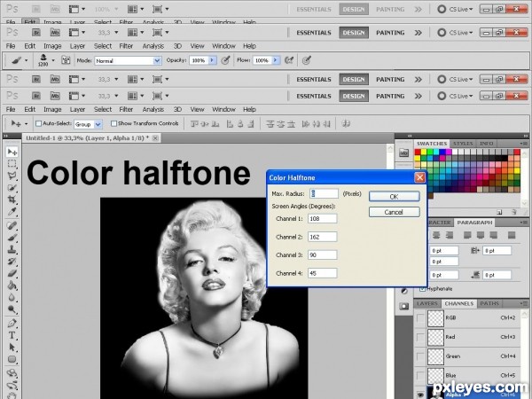Select the Eraser tool
Screen dimensions: 532x399
pos(12,273)
